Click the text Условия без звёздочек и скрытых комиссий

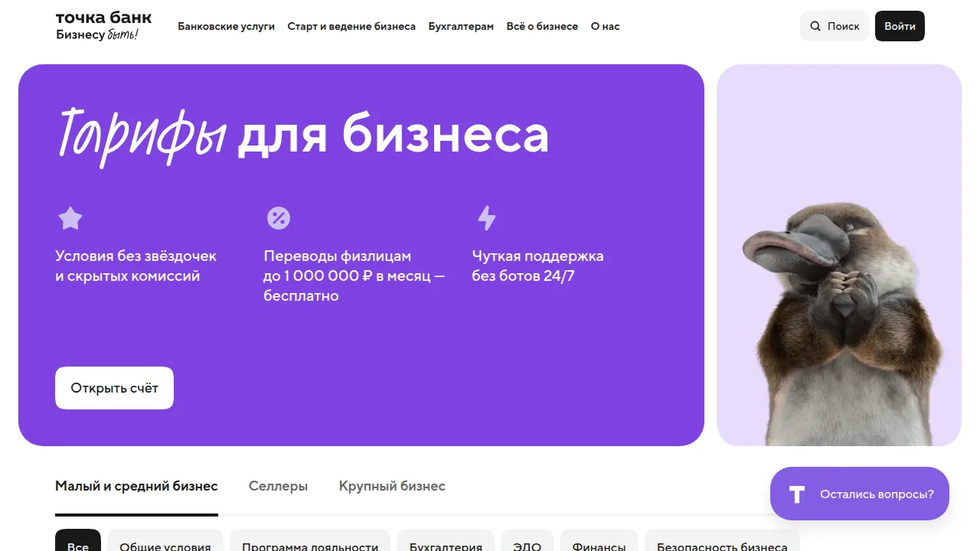[136, 266]
